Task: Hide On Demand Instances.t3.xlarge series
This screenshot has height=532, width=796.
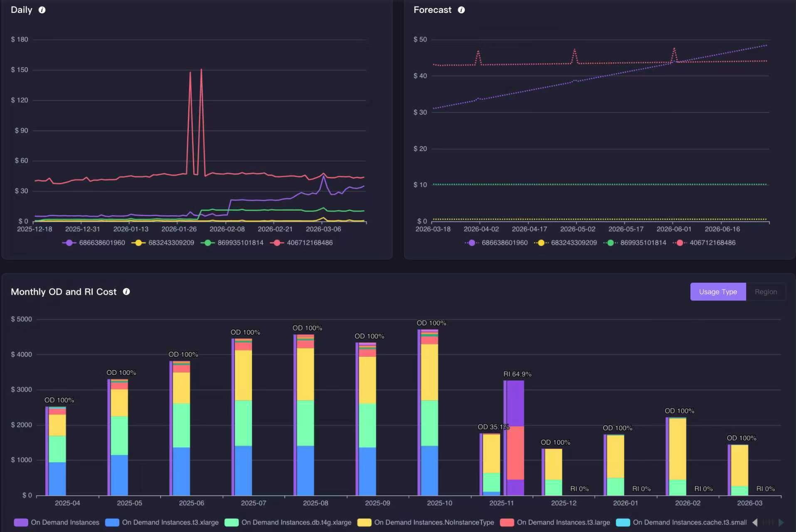Action: [162, 522]
